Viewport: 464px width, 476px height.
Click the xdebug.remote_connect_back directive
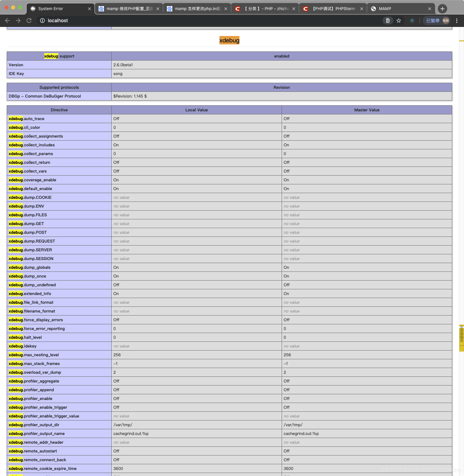pos(37,460)
